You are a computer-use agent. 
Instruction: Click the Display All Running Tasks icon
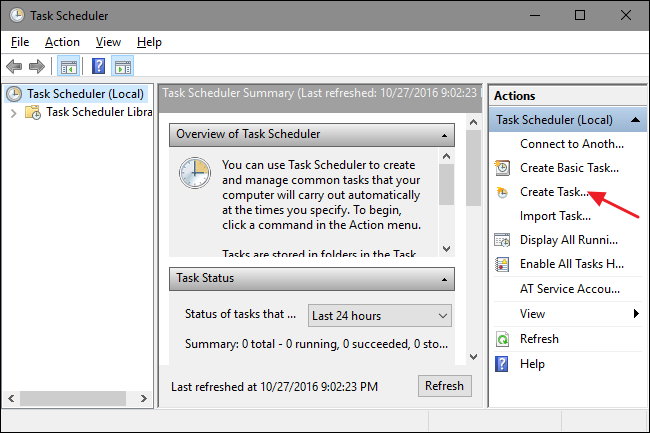(503, 240)
